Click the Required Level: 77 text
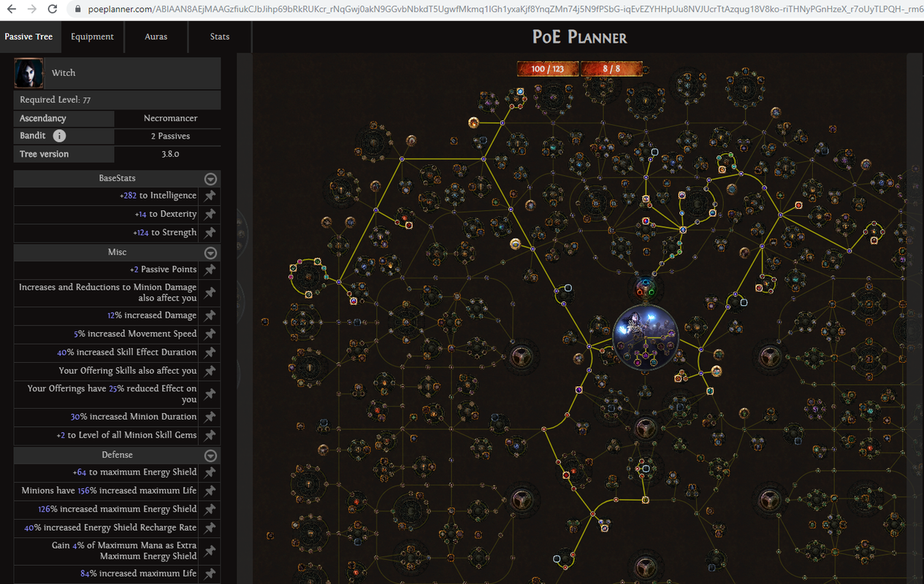The width and height of the screenshot is (924, 584). [x=56, y=100]
